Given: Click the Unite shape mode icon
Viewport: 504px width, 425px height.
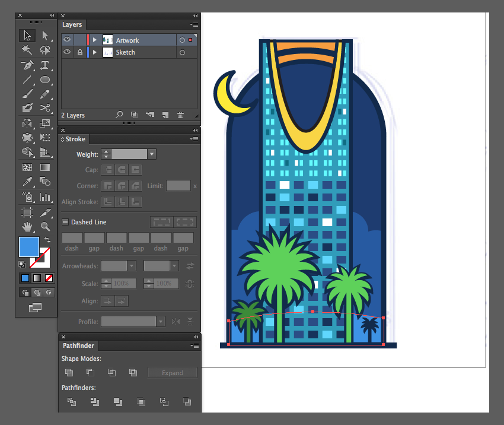Looking at the screenshot, I should pos(69,372).
